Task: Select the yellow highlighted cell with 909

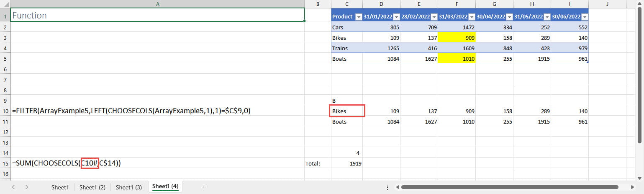Action: [x=457, y=38]
